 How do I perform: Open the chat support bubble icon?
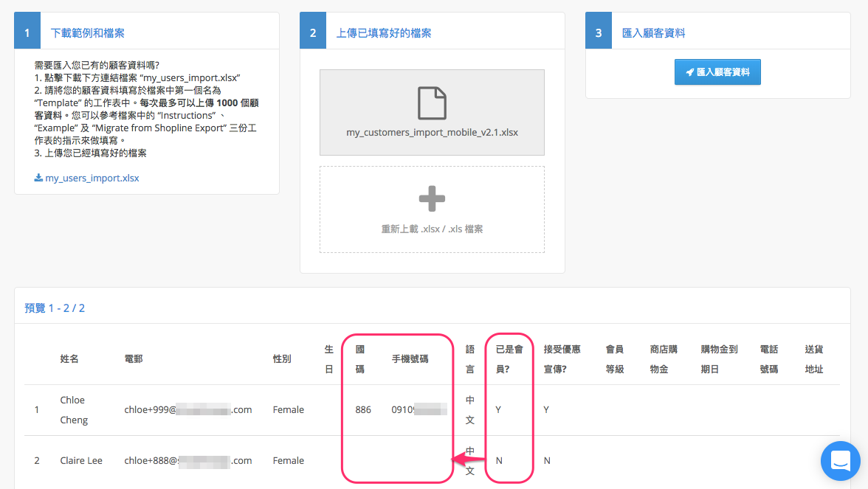[840, 461]
